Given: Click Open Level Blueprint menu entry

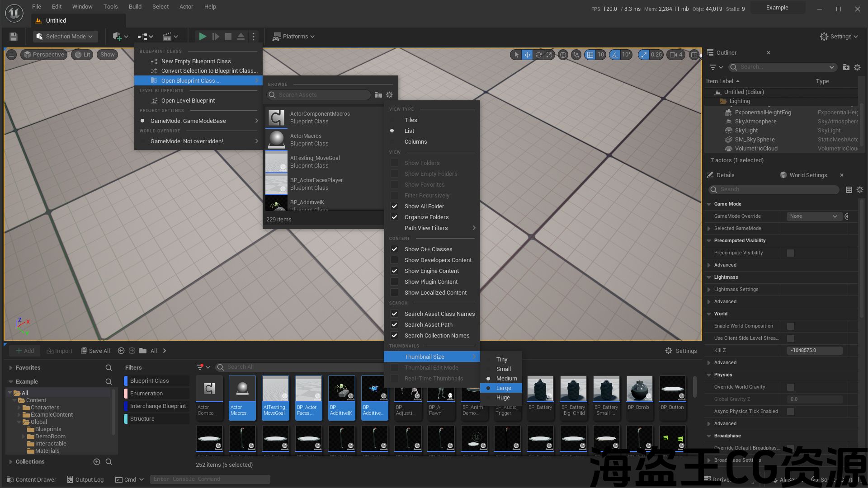Looking at the screenshot, I should (x=188, y=101).
